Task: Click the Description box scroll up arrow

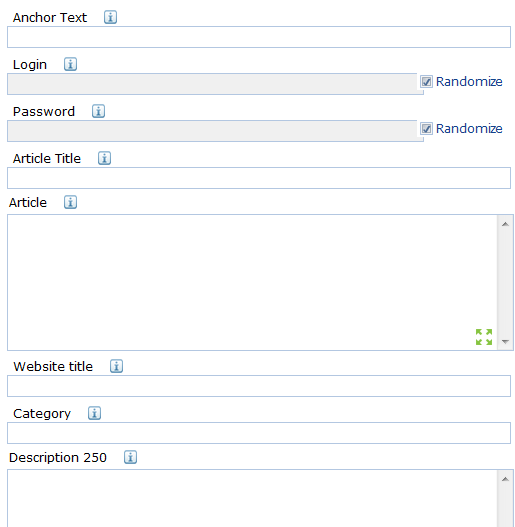Action: coord(505,479)
